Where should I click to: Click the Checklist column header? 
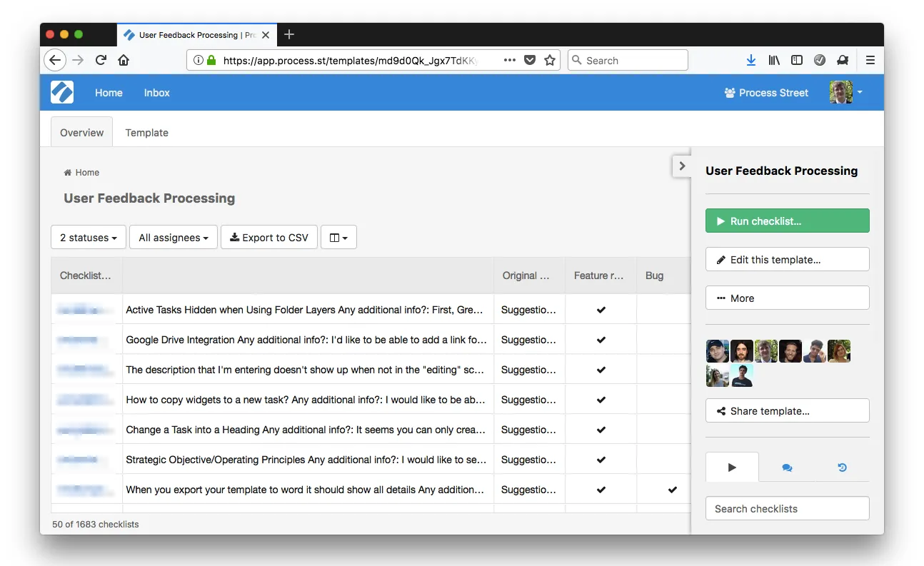[x=86, y=276]
